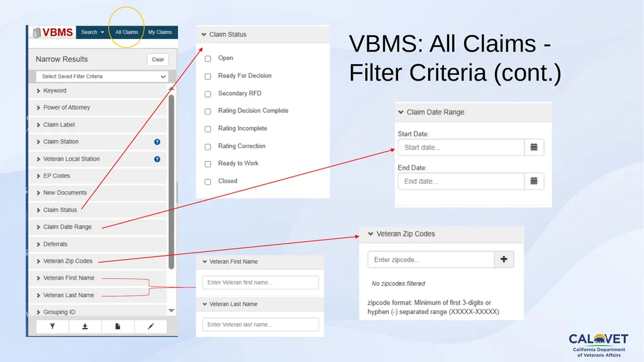This screenshot has width=644, height=362.
Task: Click the document file icon button
Action: click(x=118, y=326)
